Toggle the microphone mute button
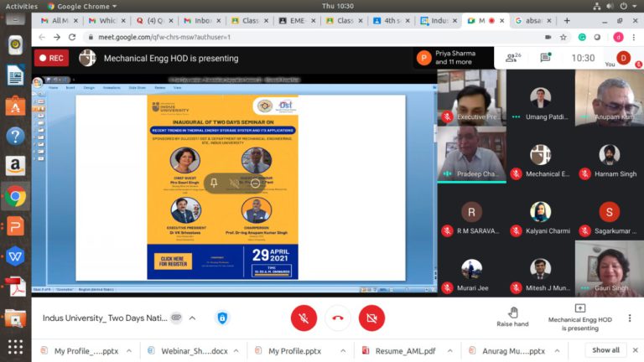The image size is (644, 362). coord(303,318)
